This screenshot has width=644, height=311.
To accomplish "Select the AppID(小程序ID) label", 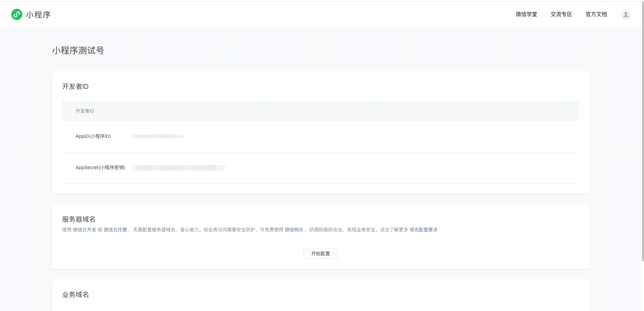I will pos(93,136).
